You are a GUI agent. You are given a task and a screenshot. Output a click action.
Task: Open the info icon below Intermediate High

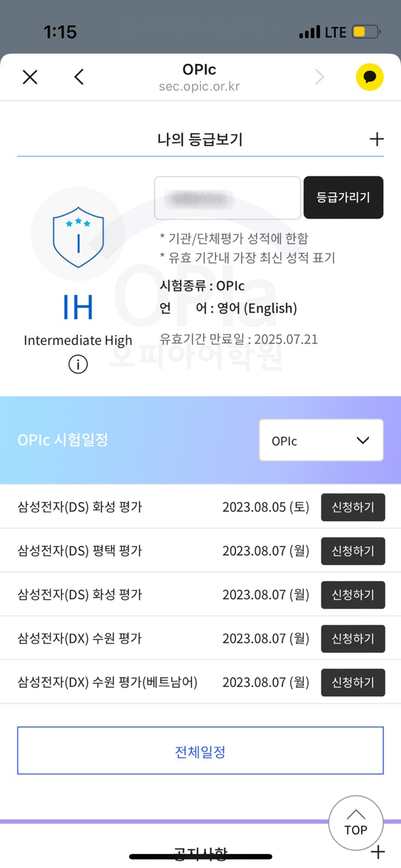(78, 364)
